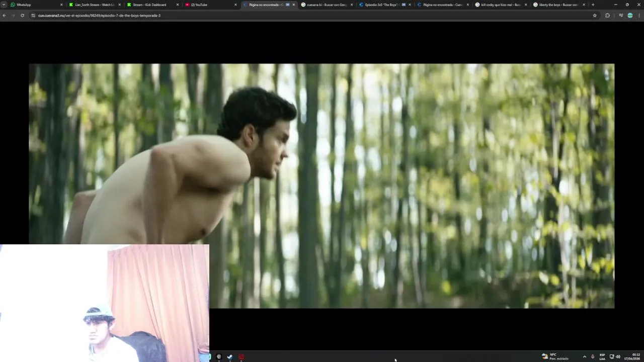
Task: Close the cuevana bi search tab
Action: pyautogui.click(x=351, y=5)
